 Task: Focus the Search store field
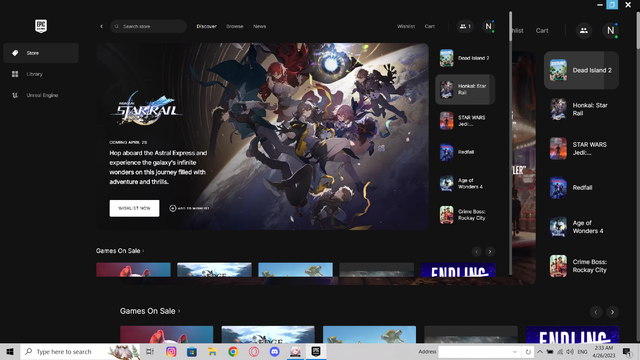[x=148, y=27]
